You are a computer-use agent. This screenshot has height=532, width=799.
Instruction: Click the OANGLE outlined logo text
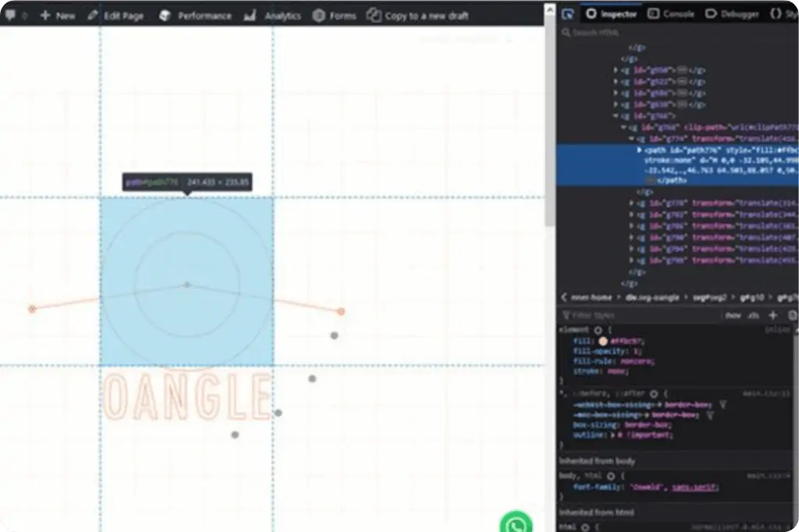(186, 396)
